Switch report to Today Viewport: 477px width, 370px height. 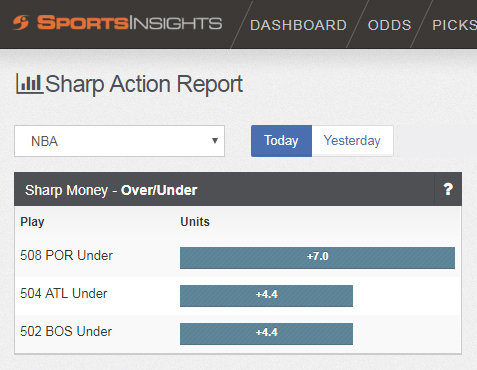tap(281, 141)
